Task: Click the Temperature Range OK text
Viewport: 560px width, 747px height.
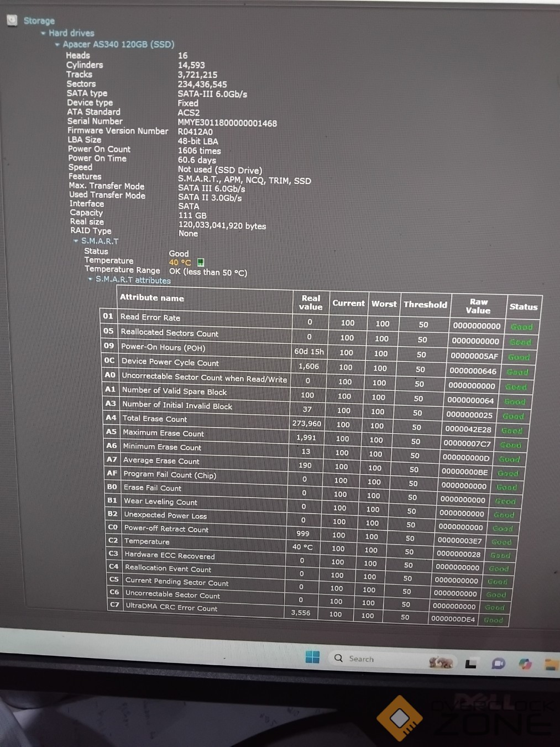Action: (x=208, y=272)
